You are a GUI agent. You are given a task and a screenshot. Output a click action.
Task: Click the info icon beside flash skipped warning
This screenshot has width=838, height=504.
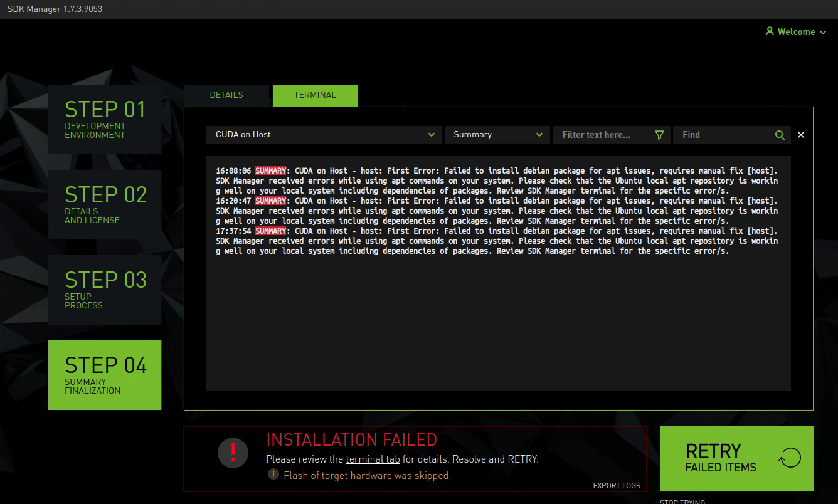(273, 475)
